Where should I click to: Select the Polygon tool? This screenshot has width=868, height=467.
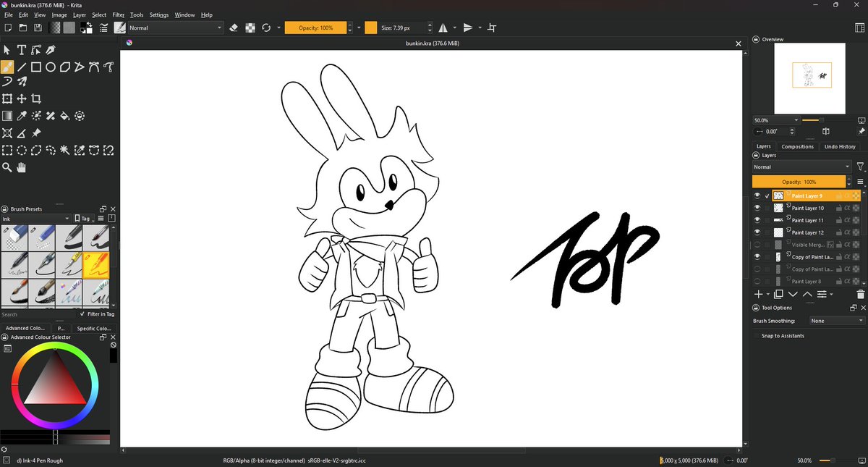(x=65, y=67)
